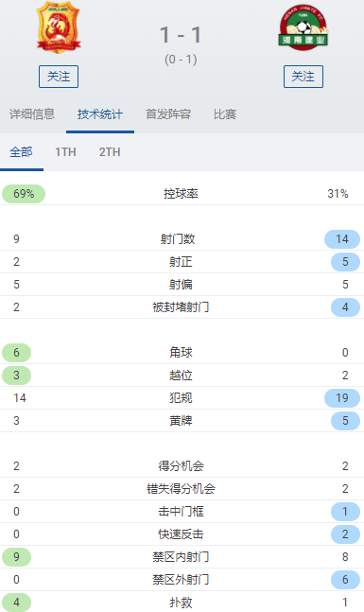The height and width of the screenshot is (612, 364).
Task: Click the 19 fouls badge
Action: (x=342, y=397)
